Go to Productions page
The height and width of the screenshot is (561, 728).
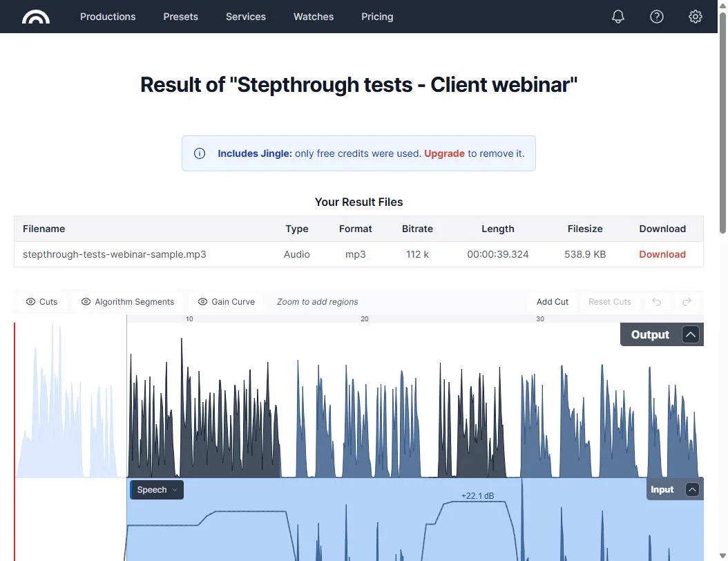pos(108,17)
